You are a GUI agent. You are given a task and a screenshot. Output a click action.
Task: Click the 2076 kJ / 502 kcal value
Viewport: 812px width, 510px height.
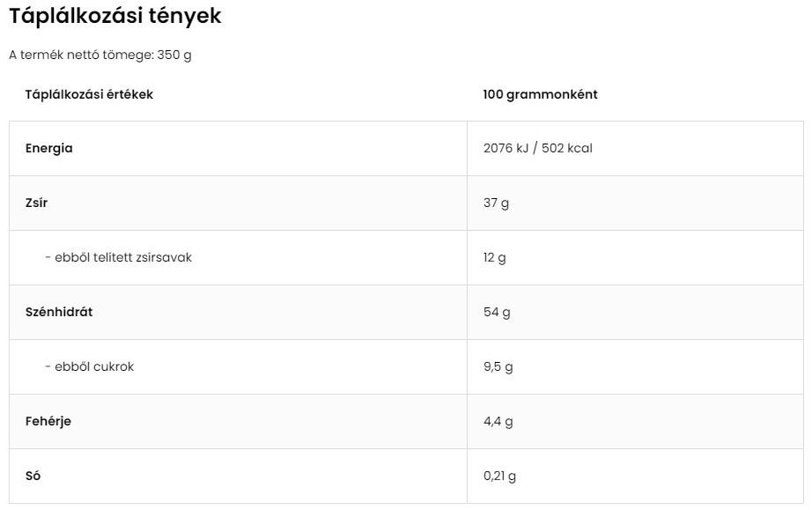[x=537, y=148]
